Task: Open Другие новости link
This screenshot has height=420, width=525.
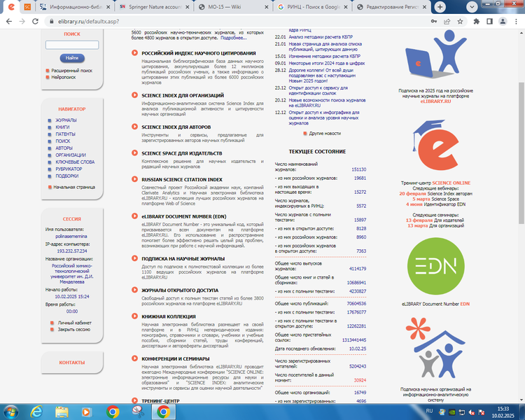Action: click(325, 133)
